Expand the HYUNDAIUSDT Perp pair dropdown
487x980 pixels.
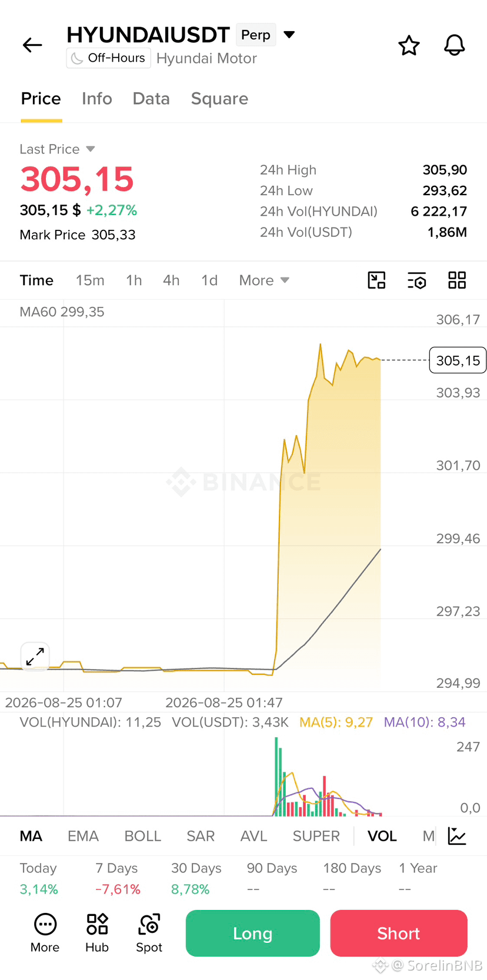(x=289, y=35)
